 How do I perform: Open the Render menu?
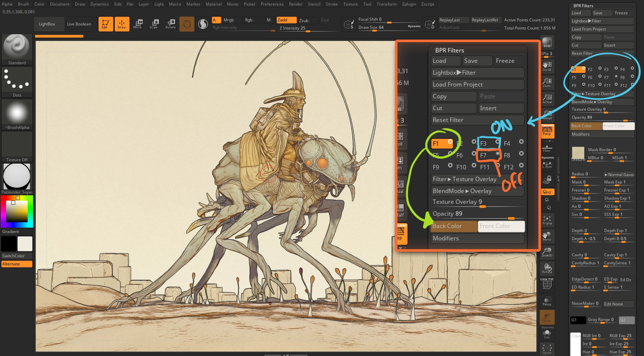296,4
